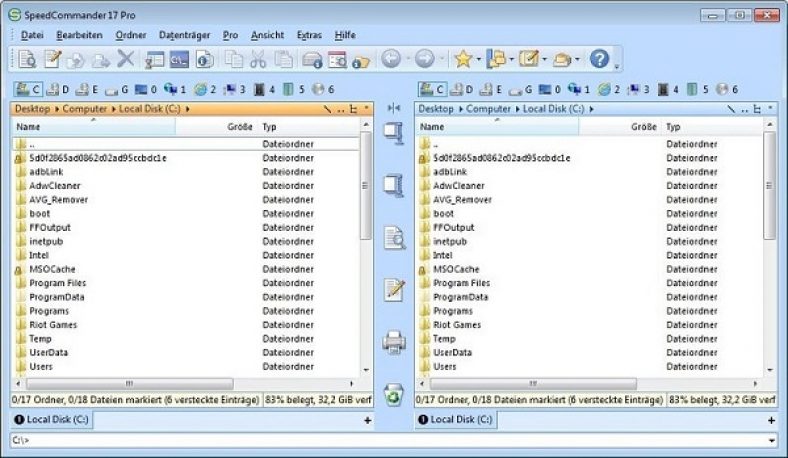Click left panel scroll down arrow

(366, 370)
